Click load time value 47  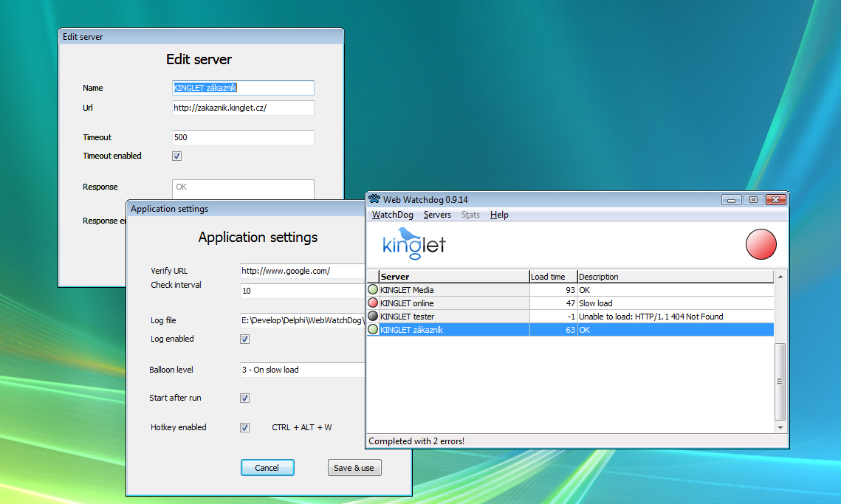(x=570, y=303)
